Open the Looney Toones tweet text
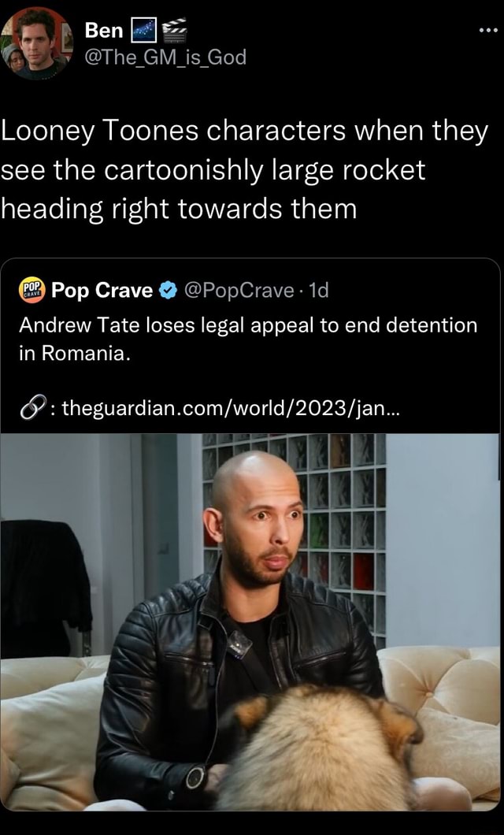Screen dimensions: 504x835 pos(244,170)
